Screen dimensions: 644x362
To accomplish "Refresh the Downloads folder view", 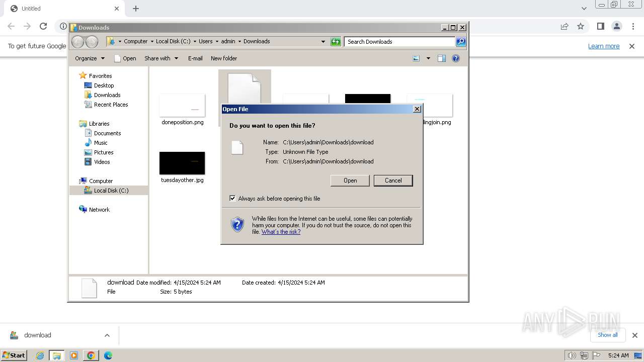I will (336, 42).
